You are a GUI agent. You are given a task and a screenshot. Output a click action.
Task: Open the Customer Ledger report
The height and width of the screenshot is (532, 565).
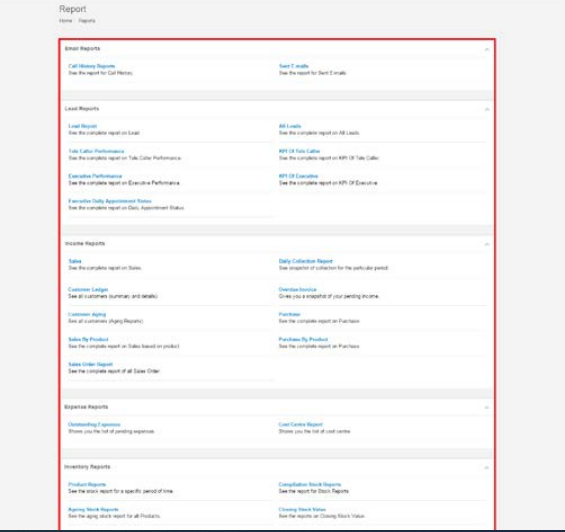tap(88, 289)
